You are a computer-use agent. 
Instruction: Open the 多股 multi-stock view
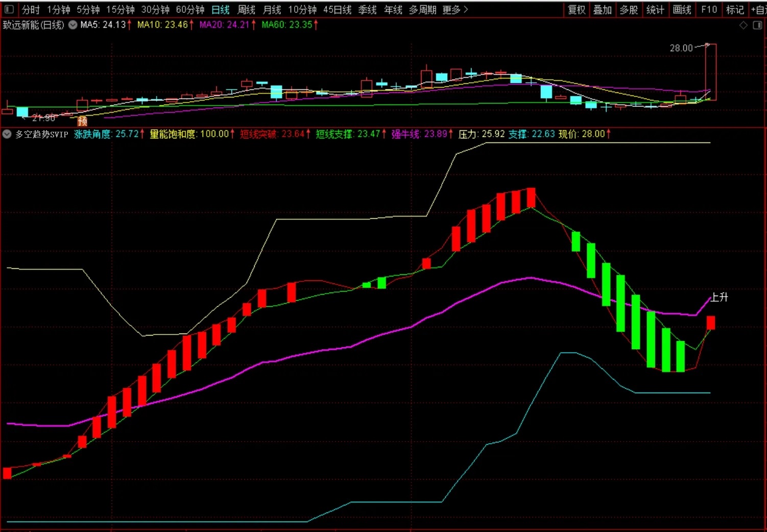coord(629,10)
